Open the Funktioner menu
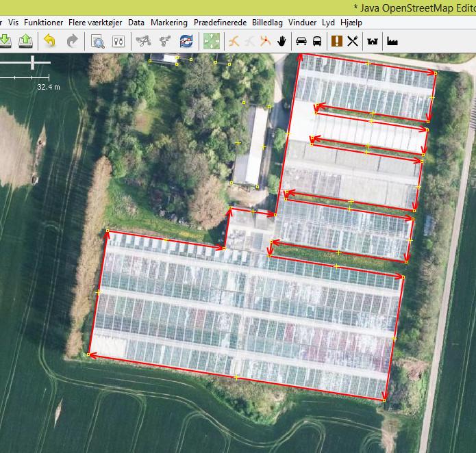 43,23
